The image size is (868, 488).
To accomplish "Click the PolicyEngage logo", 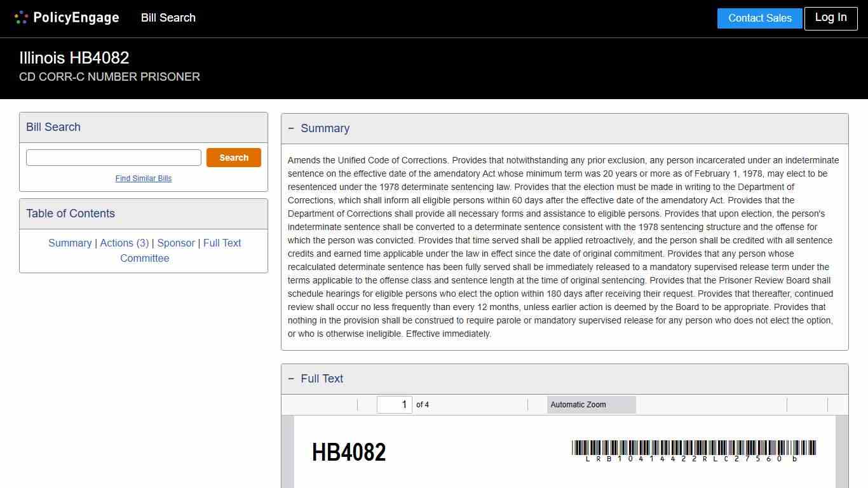I will coord(66,18).
